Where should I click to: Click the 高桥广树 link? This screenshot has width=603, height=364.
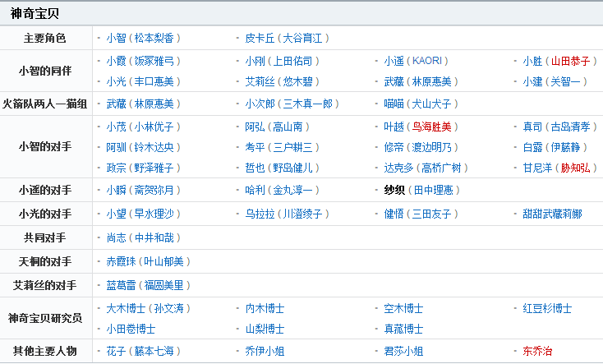click(441, 168)
